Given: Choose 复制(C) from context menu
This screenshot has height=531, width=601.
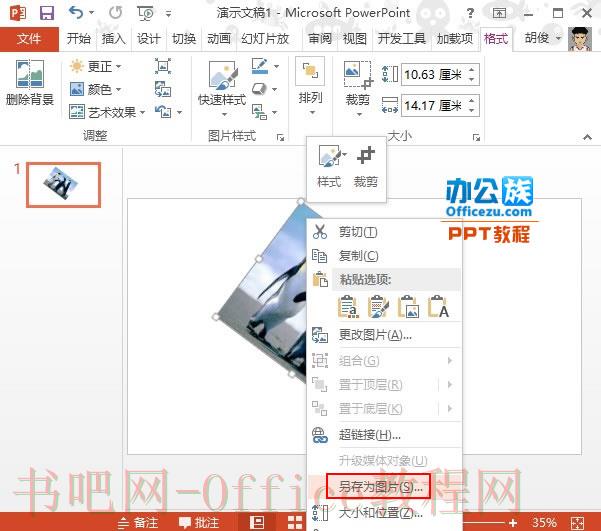Looking at the screenshot, I should click(385, 256).
